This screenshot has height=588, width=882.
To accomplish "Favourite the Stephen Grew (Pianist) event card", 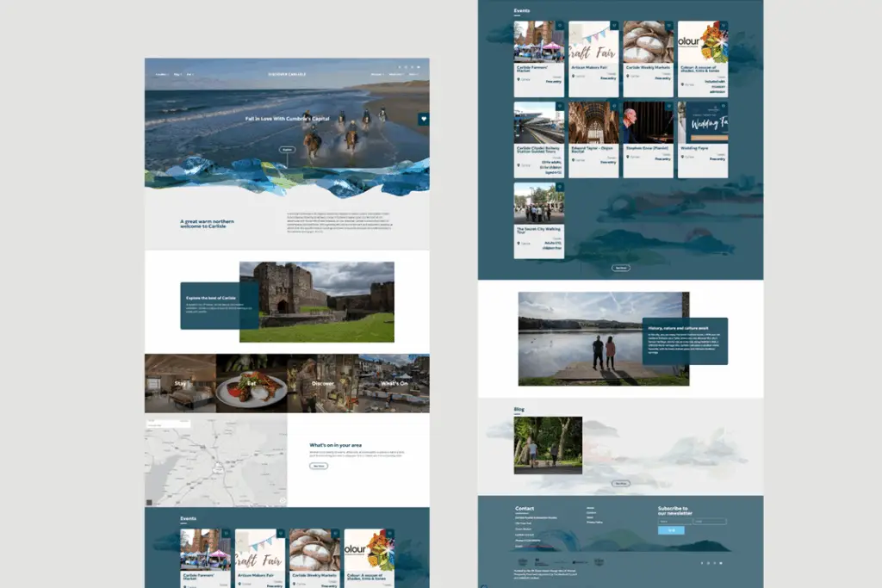I will pyautogui.click(x=668, y=106).
